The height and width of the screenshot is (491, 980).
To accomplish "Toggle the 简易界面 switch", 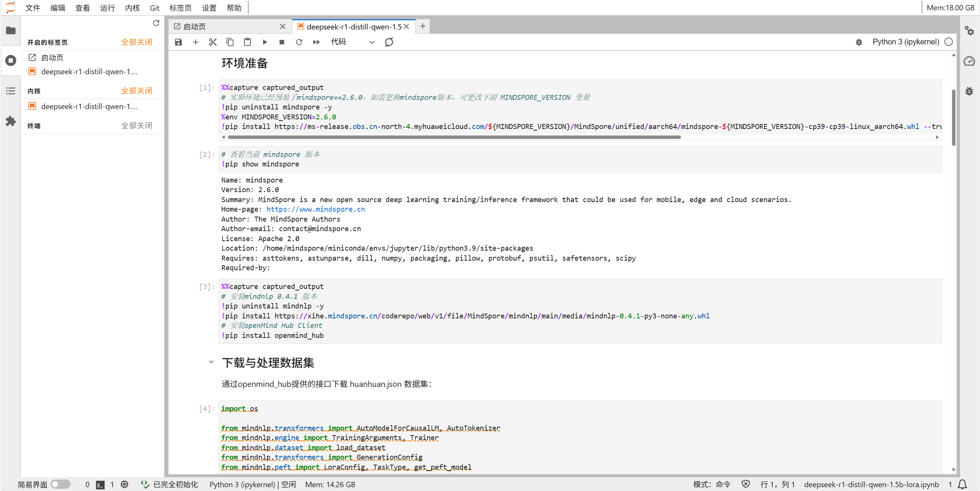I will click(61, 484).
